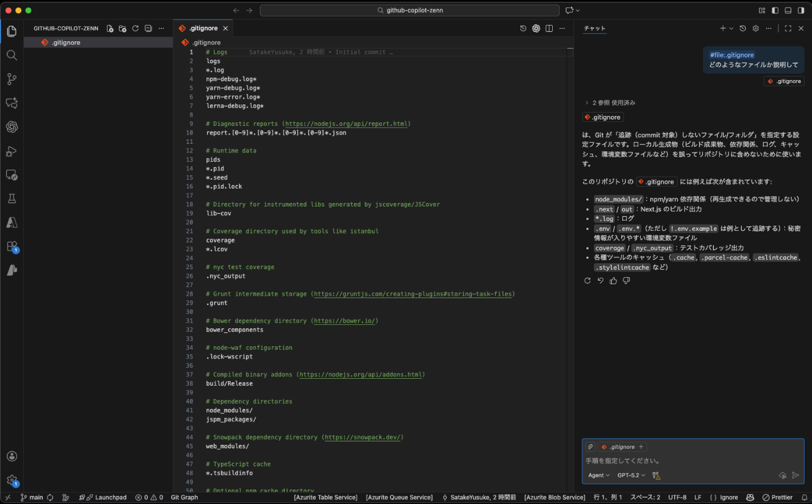Open the Extensions view with badge
This screenshot has height=504, width=812.
pyautogui.click(x=12, y=246)
